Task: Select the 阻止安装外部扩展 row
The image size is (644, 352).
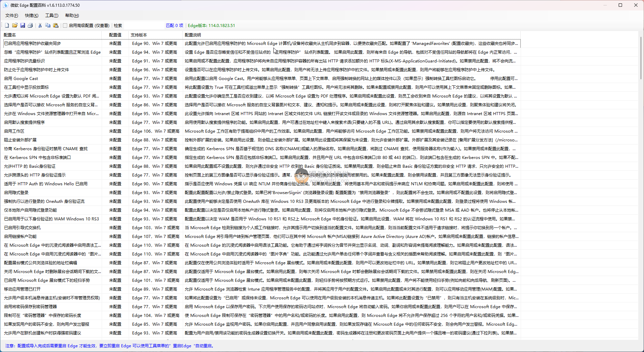Action: [x=262, y=140]
